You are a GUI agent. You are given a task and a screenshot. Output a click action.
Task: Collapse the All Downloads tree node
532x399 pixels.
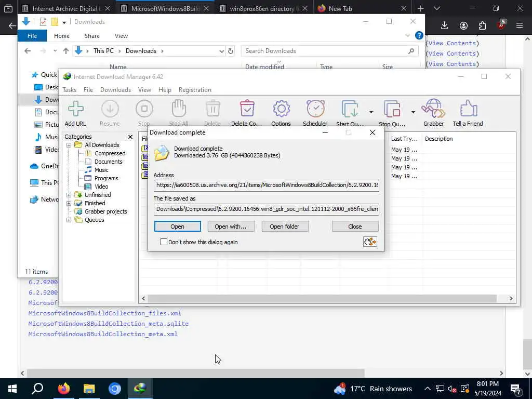click(69, 145)
